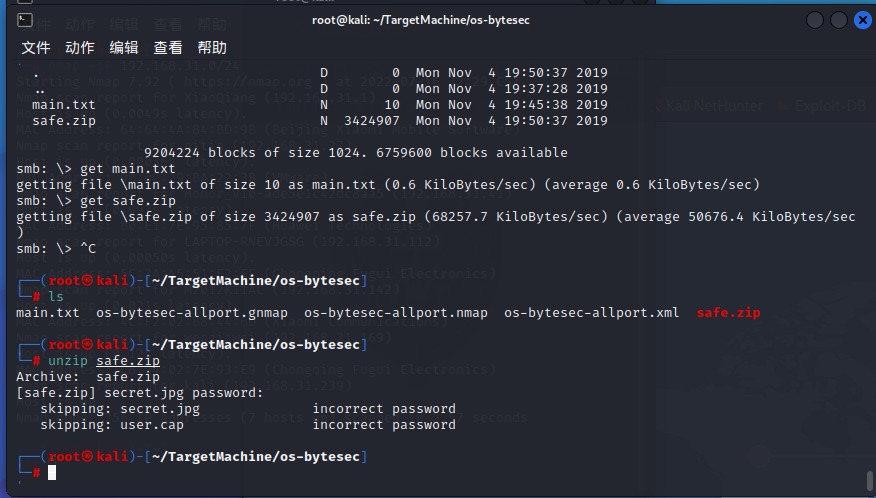The width and height of the screenshot is (876, 498).
Task: Open the 帮助 menu
Action: [x=212, y=48]
